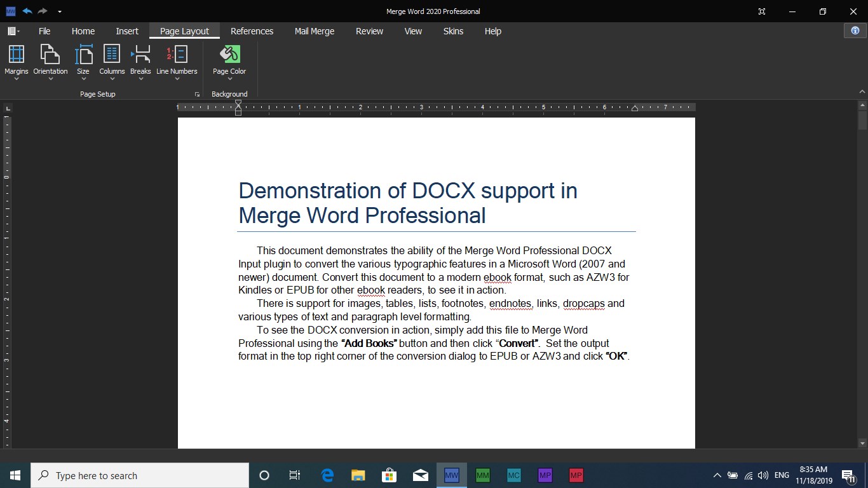Click the underlined word "endnotes"

(x=510, y=304)
